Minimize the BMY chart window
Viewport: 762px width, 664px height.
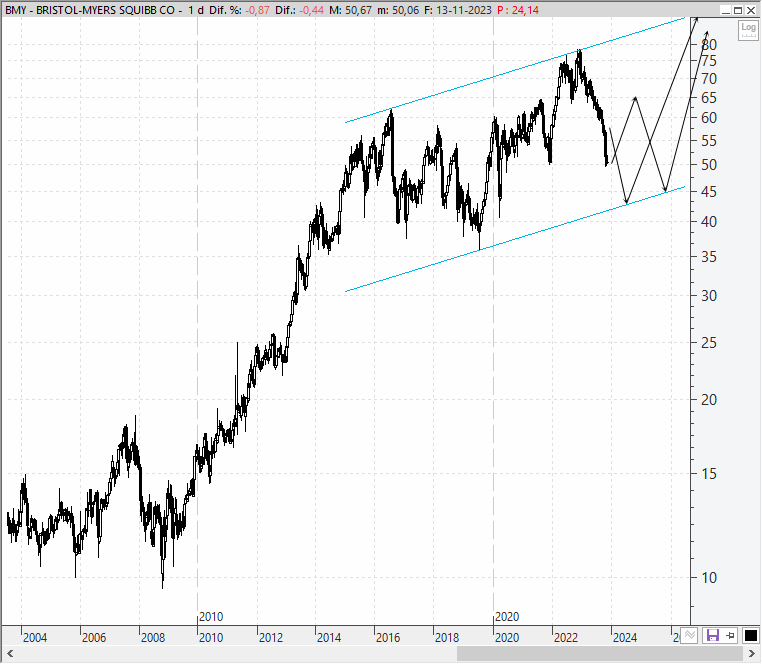point(726,10)
